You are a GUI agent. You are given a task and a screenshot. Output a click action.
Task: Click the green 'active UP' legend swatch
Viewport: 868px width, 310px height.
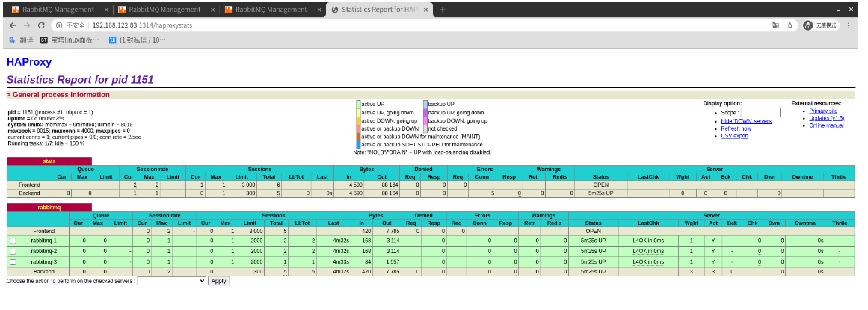[x=358, y=104]
